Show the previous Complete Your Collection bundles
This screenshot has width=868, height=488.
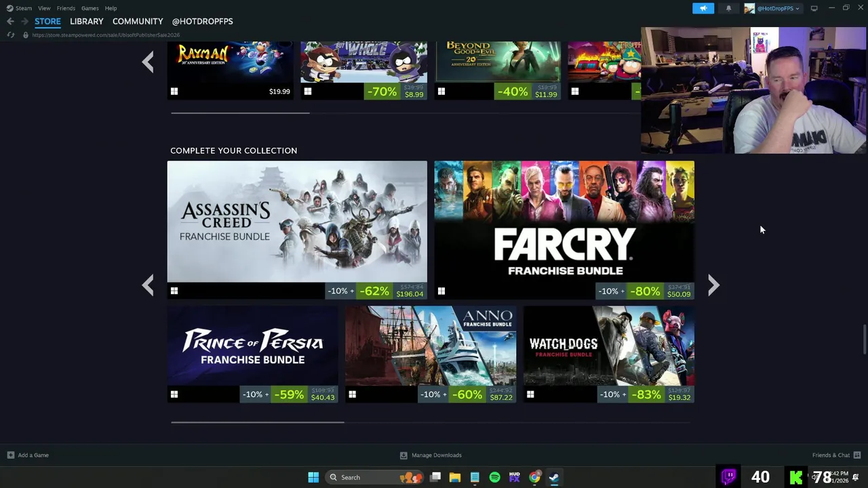(x=148, y=285)
